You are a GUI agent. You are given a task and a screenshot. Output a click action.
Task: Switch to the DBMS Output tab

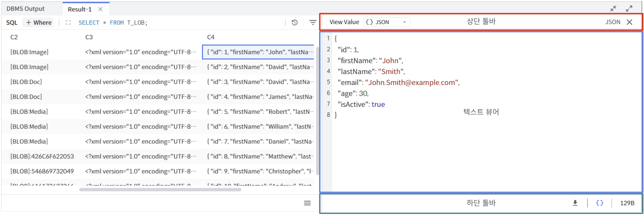pyautogui.click(x=25, y=9)
